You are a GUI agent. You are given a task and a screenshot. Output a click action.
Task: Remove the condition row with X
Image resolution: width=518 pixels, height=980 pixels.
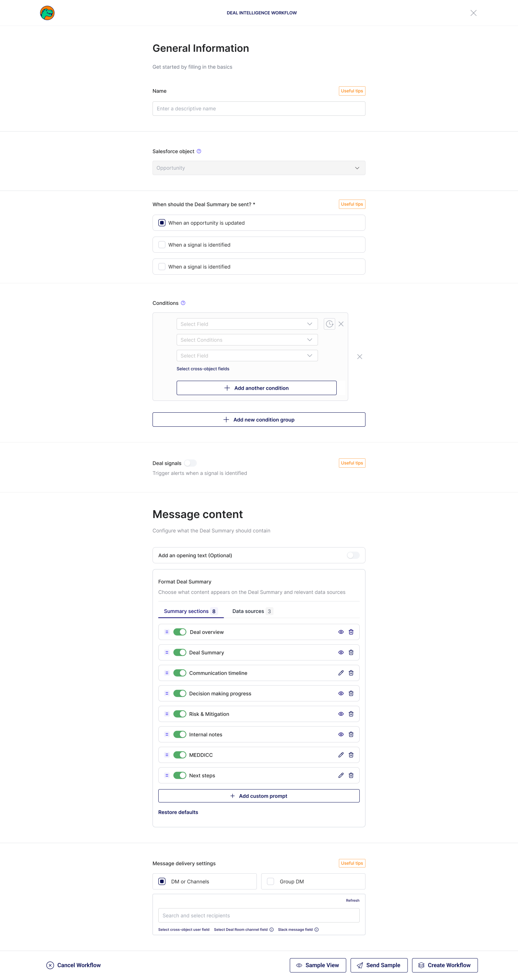341,324
